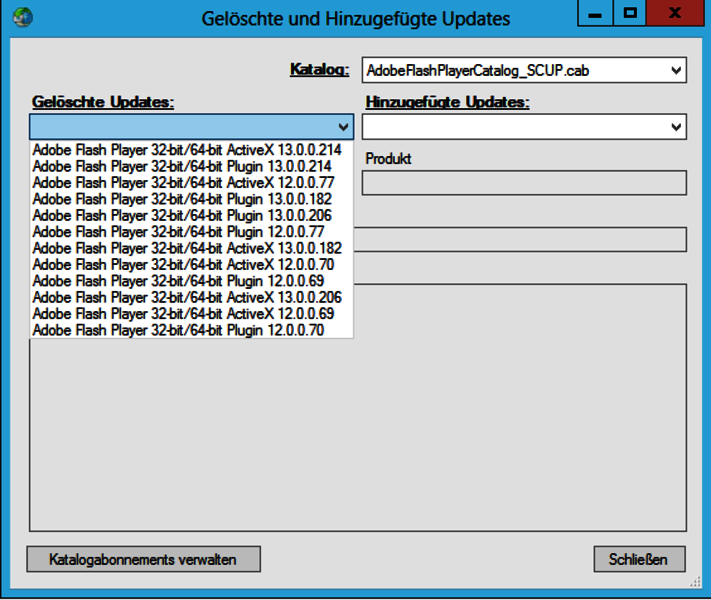Select Adobe Flash Player Plugin 13.0.0.214

coord(191,166)
